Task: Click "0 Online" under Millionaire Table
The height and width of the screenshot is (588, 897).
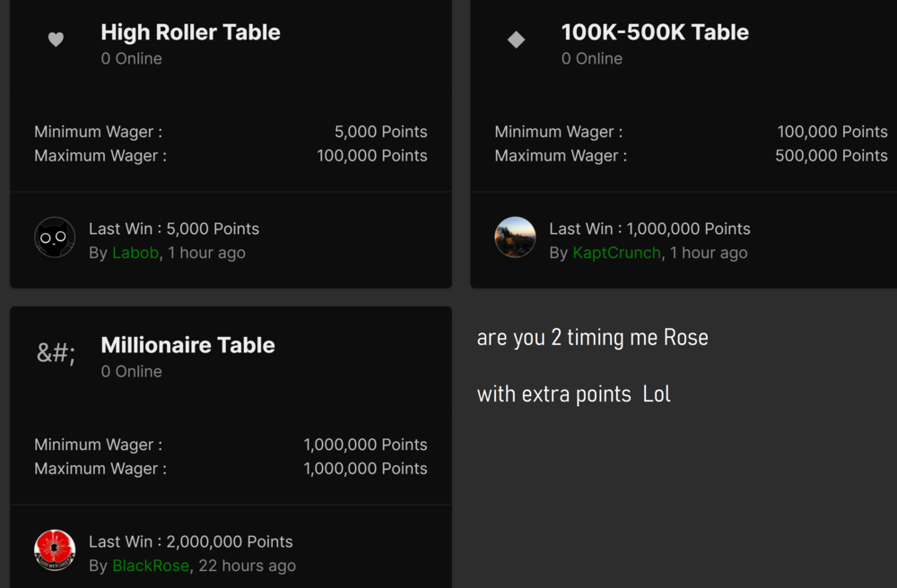Action: [131, 371]
